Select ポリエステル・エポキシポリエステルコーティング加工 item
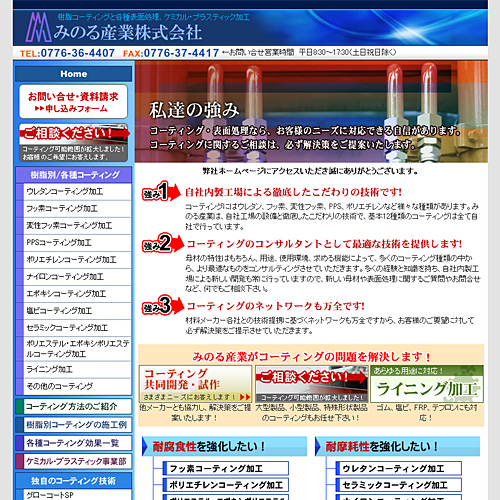 pos(77,349)
